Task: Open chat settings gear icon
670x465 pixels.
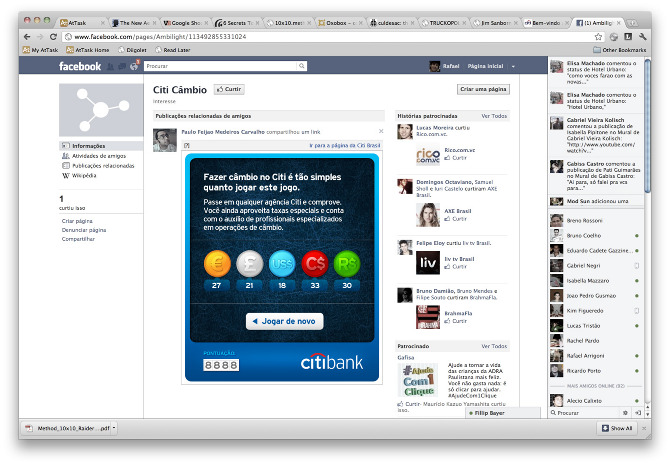Action: point(625,412)
